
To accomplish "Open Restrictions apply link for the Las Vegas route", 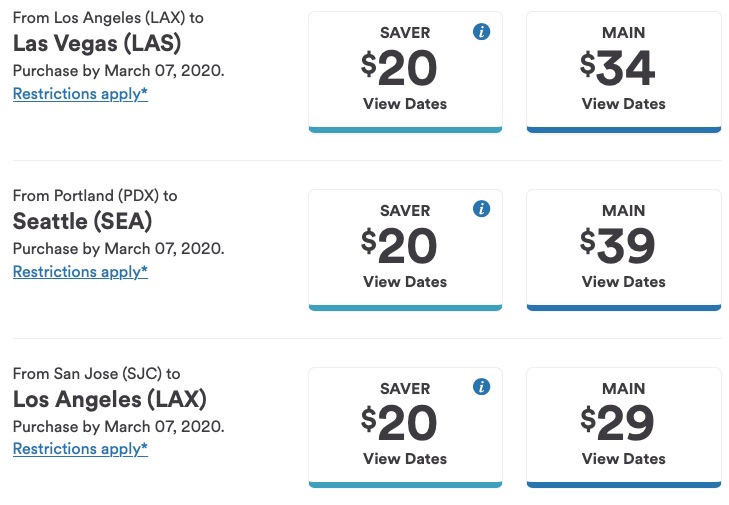I will click(80, 94).
